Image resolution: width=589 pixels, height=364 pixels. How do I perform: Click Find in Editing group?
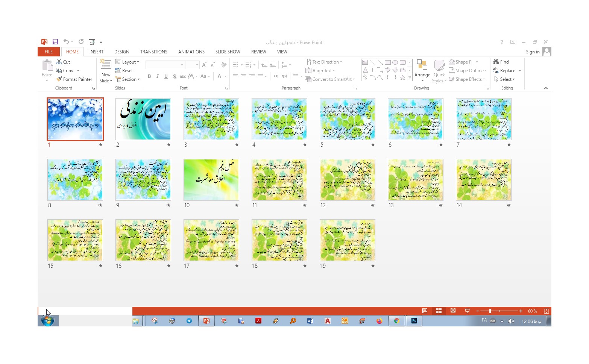pos(501,62)
